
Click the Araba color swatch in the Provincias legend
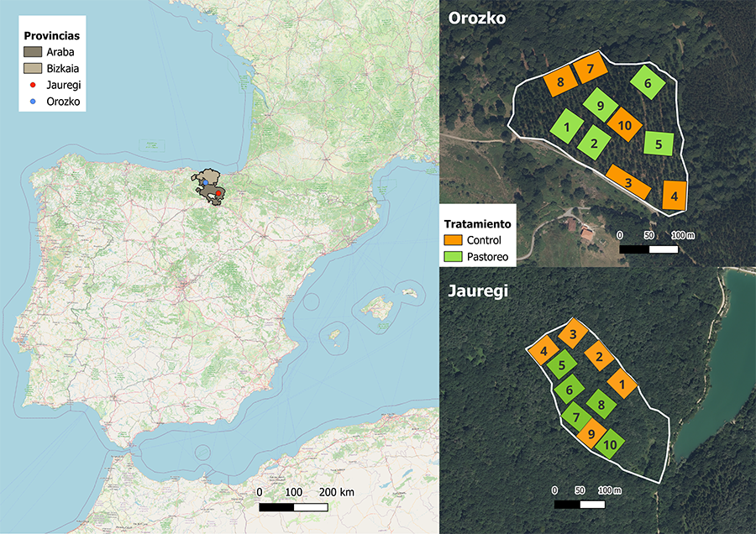click(33, 52)
